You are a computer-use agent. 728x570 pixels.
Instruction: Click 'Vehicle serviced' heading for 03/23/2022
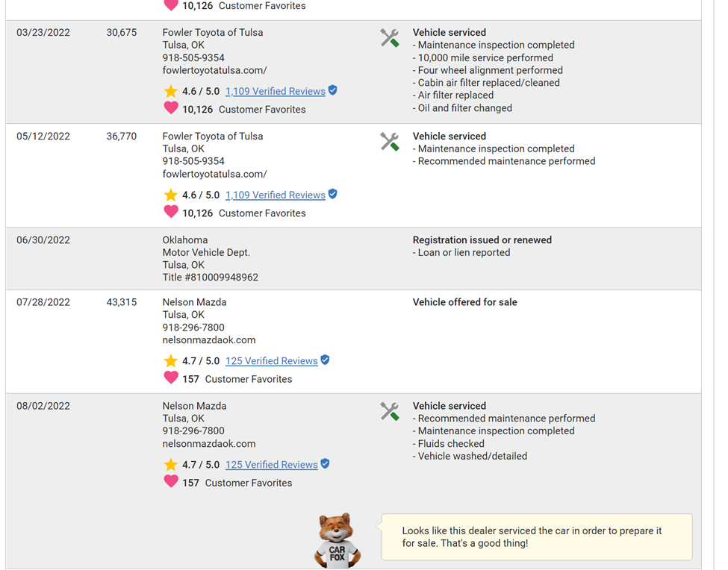(449, 33)
